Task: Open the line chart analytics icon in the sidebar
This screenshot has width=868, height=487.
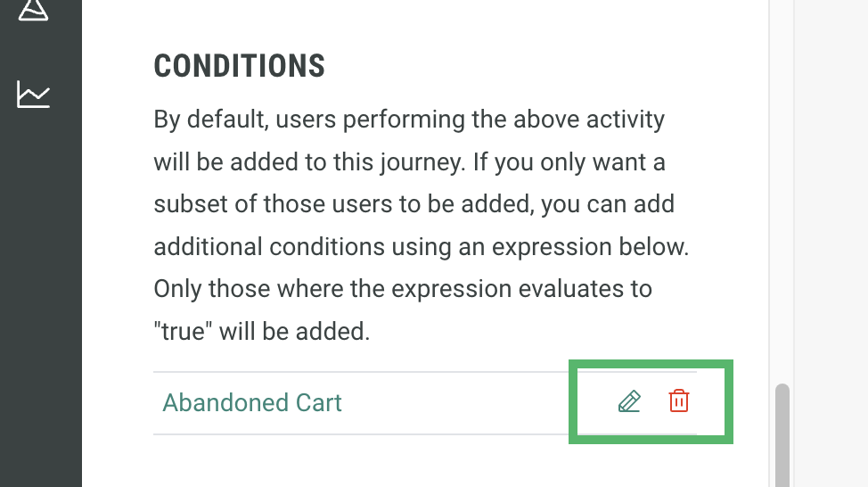Action: [x=34, y=95]
